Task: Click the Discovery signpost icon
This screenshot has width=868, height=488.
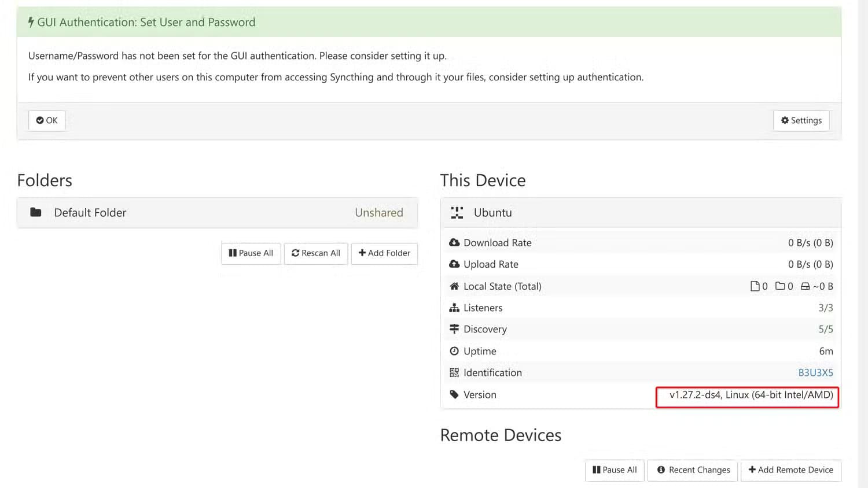Action: pyautogui.click(x=454, y=329)
